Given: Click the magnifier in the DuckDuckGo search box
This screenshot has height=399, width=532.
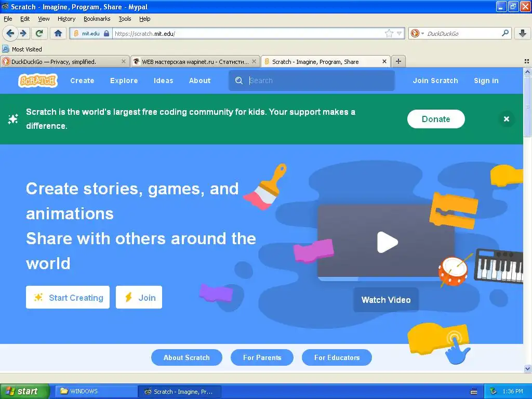Looking at the screenshot, I should pos(505,33).
